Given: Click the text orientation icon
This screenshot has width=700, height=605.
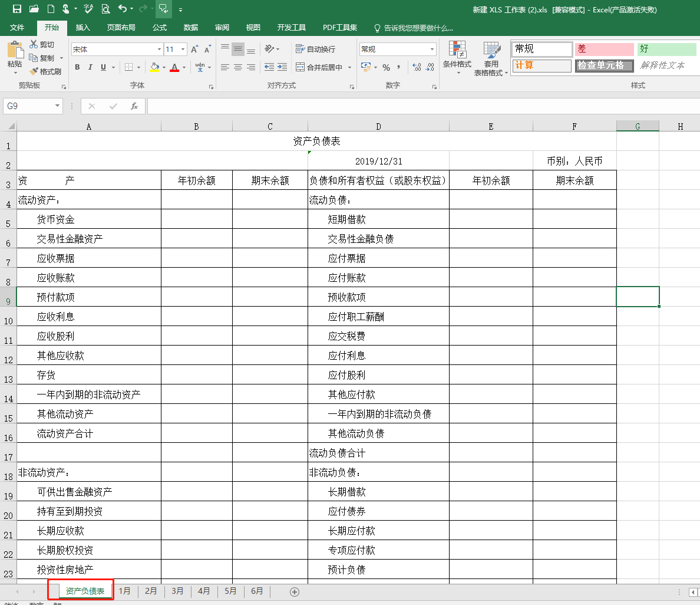Looking at the screenshot, I should [x=269, y=49].
